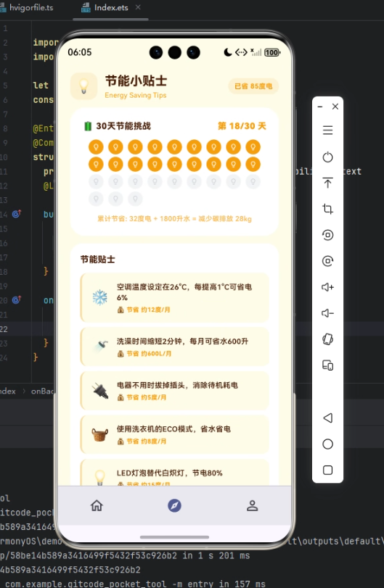Tap the emulator Back triangle button
This screenshot has width=384, height=588.
pyautogui.click(x=327, y=418)
